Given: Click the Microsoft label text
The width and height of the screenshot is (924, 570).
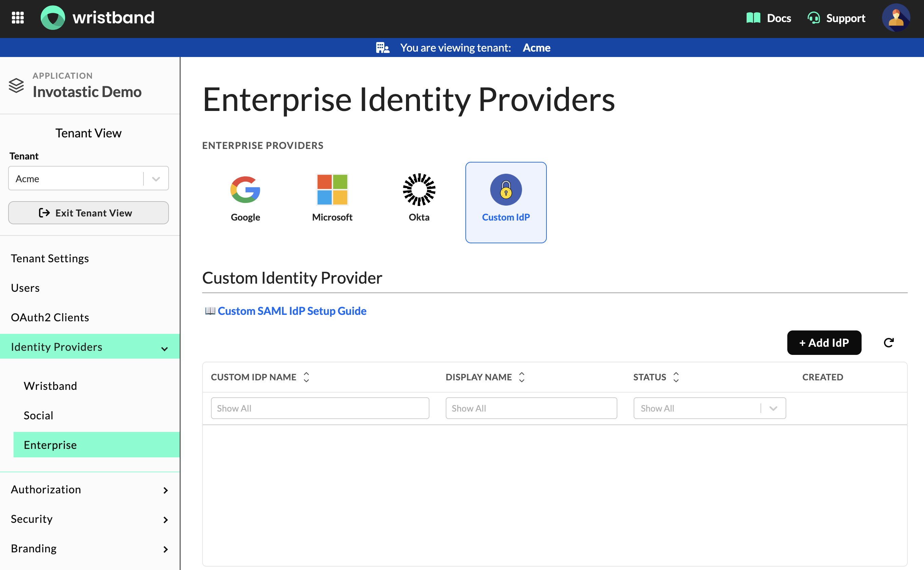Looking at the screenshot, I should click(x=332, y=217).
